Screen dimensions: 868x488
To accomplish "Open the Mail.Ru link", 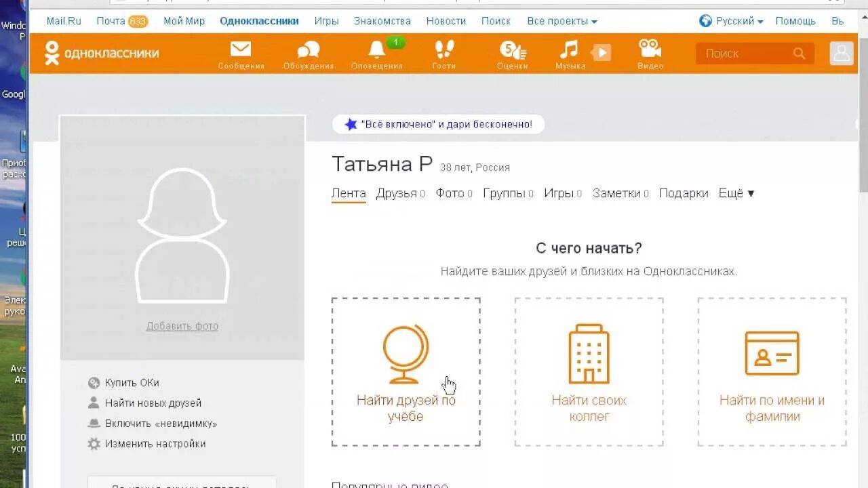I will tap(64, 21).
